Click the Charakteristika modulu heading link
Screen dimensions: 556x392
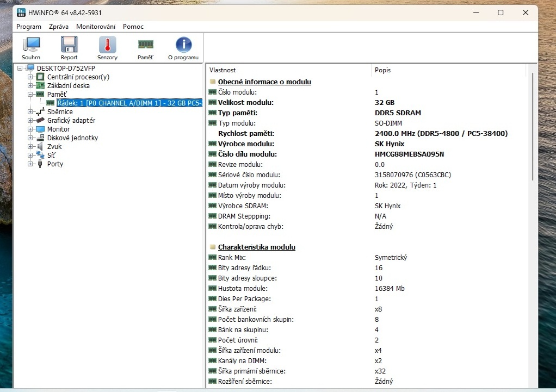[256, 247]
